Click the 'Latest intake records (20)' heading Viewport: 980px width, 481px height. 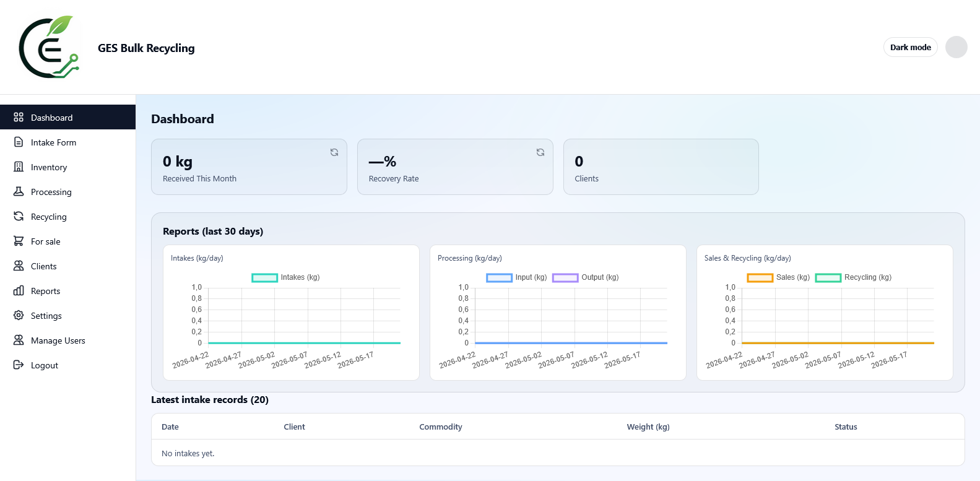(210, 399)
